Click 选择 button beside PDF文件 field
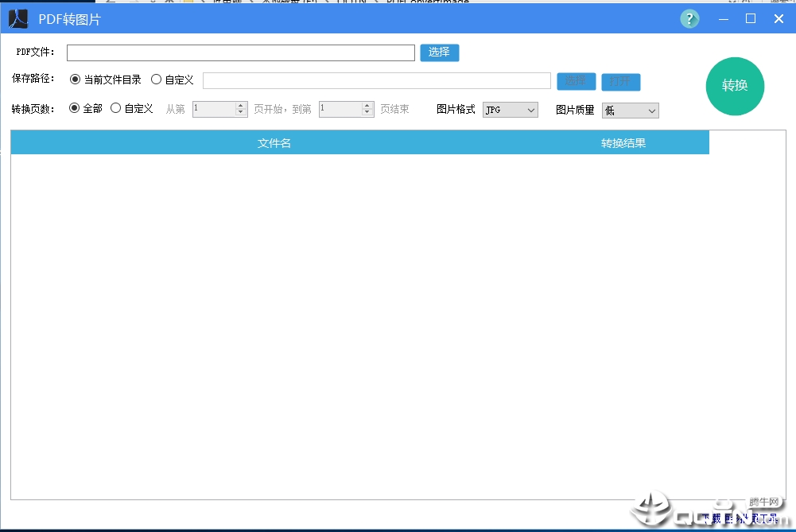796x532 pixels. [440, 52]
